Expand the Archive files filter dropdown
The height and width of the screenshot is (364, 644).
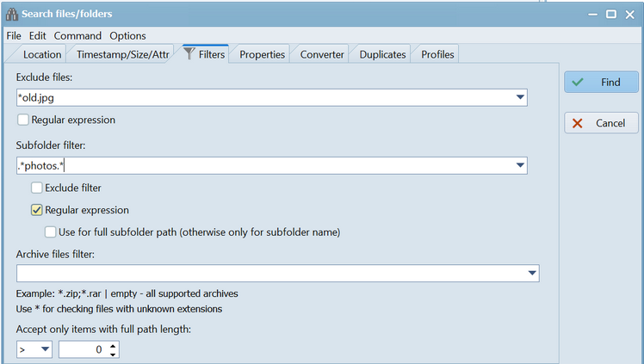pos(532,274)
